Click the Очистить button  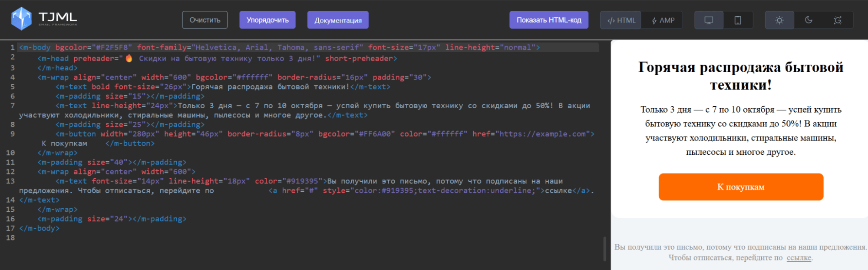tap(205, 20)
